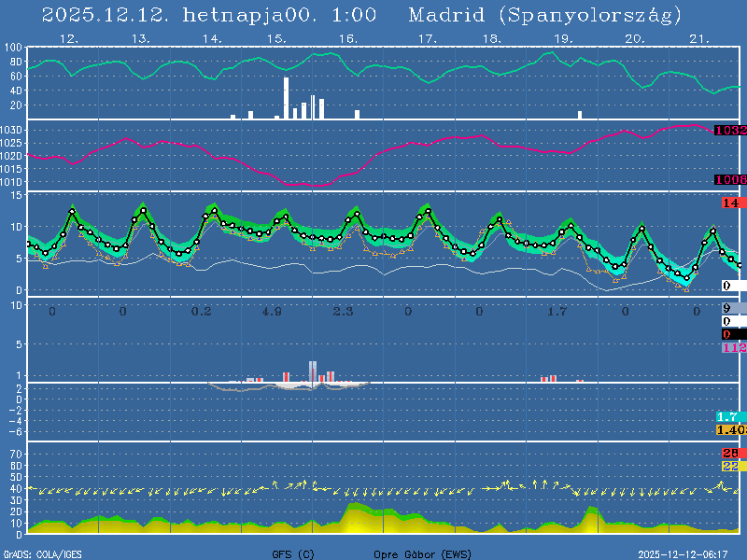Click the yellow 22 wind speed badge

730,466
